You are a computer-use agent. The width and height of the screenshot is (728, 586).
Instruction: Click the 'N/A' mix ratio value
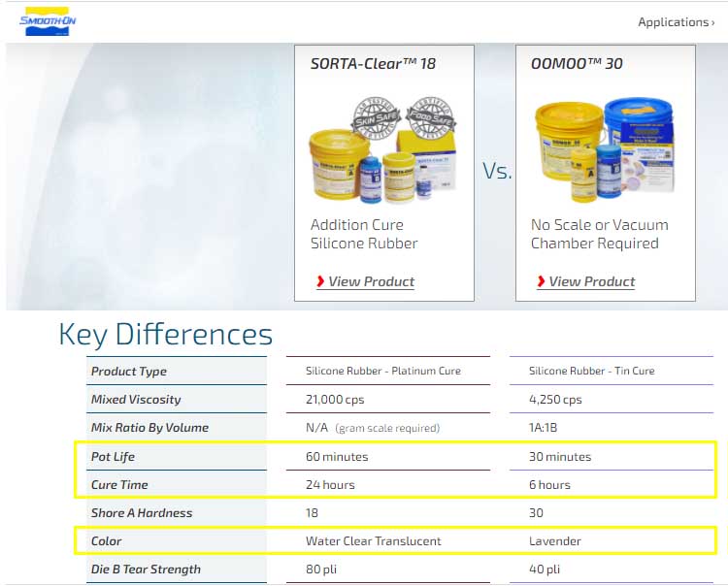coord(316,427)
